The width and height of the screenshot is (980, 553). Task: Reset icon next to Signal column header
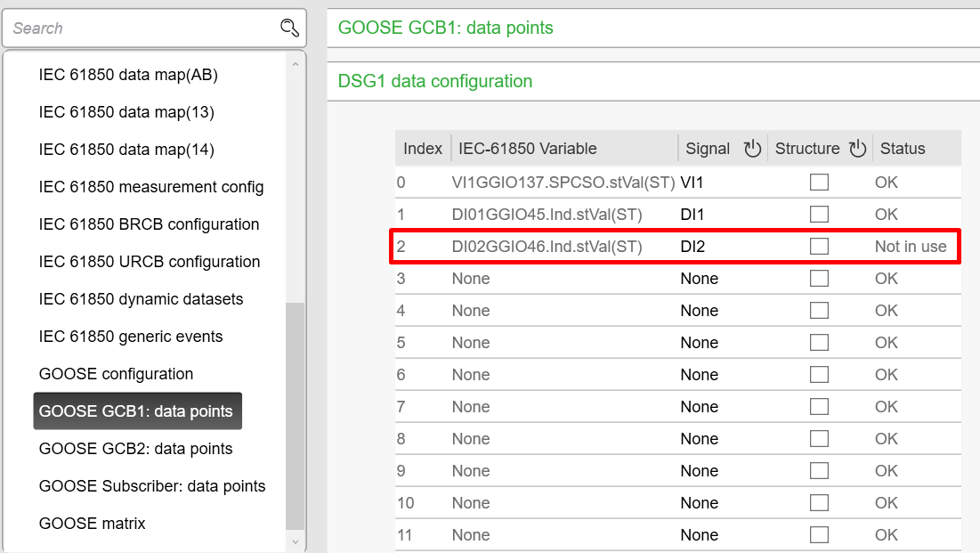pyautogui.click(x=752, y=148)
